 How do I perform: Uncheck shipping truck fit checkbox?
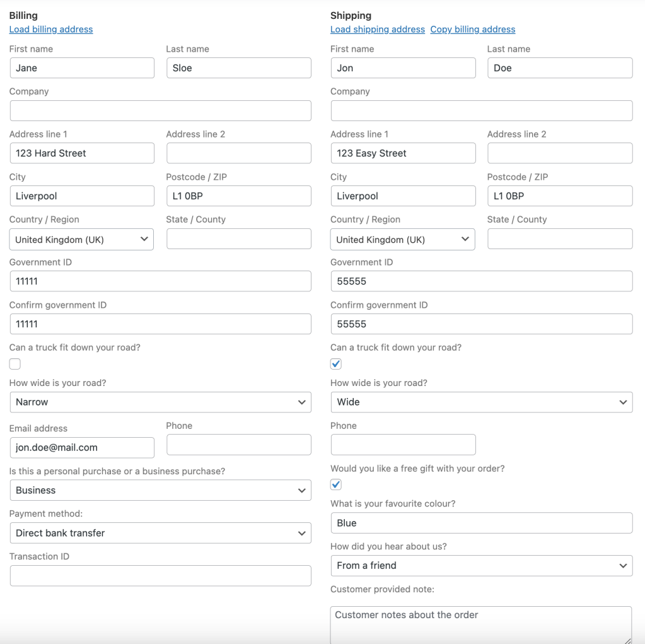click(x=336, y=364)
